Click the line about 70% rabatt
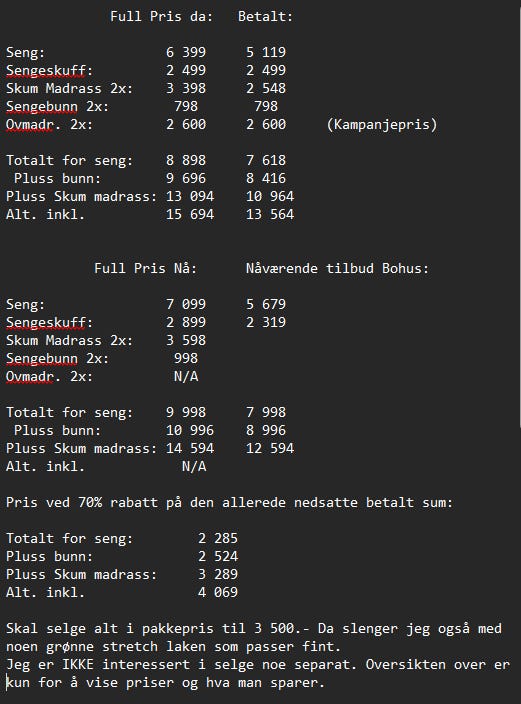This screenshot has height=704, width=521. coord(229,502)
